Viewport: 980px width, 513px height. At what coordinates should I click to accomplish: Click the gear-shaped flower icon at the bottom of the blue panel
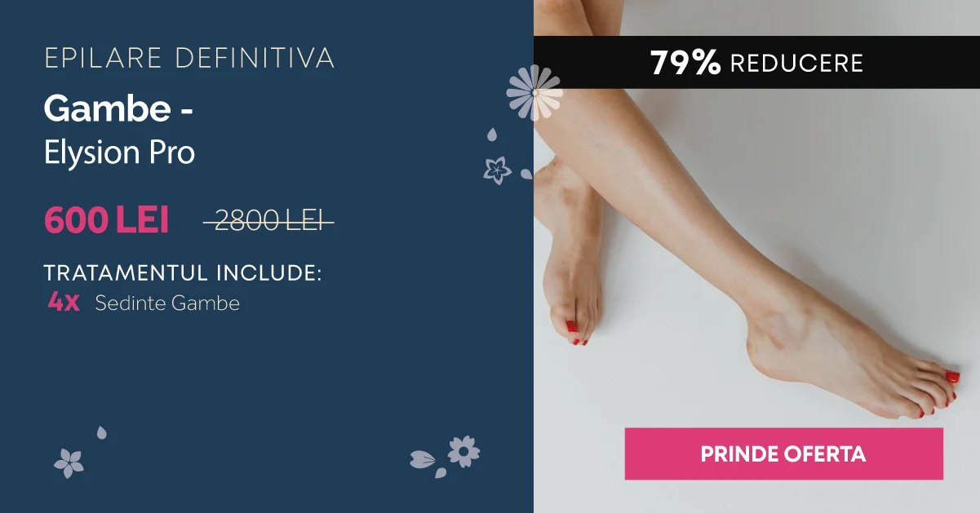(463, 451)
